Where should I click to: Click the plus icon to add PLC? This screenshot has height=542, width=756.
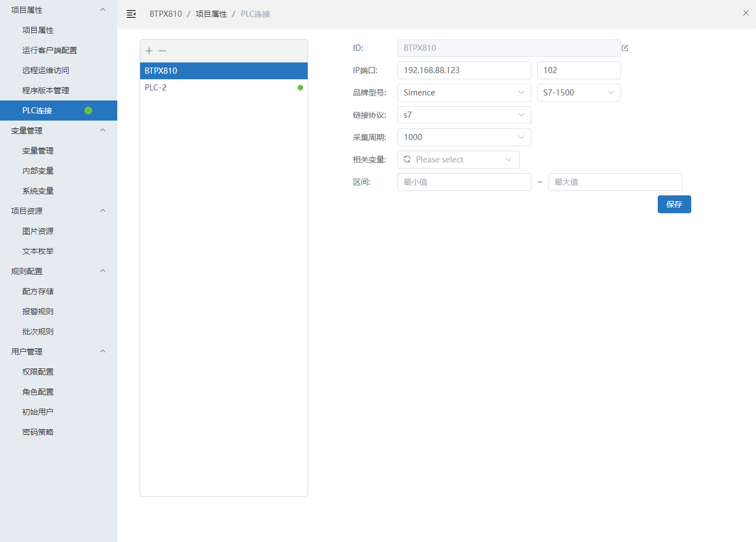click(x=149, y=51)
